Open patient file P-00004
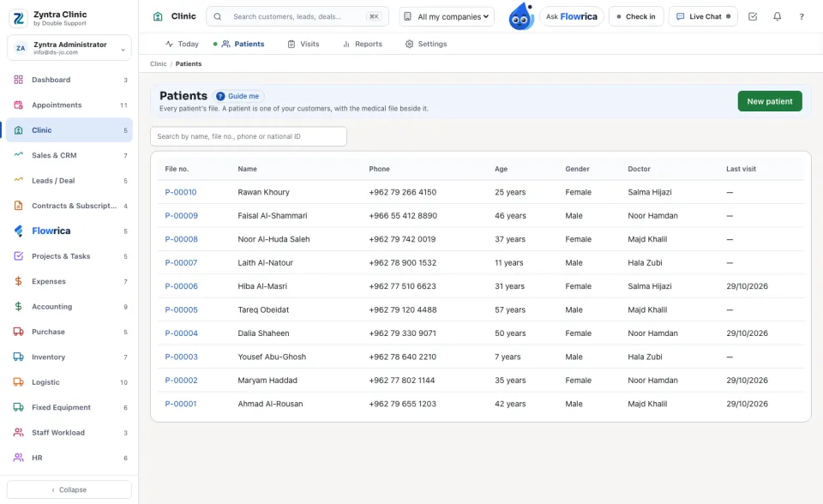The width and height of the screenshot is (823, 504). (181, 333)
